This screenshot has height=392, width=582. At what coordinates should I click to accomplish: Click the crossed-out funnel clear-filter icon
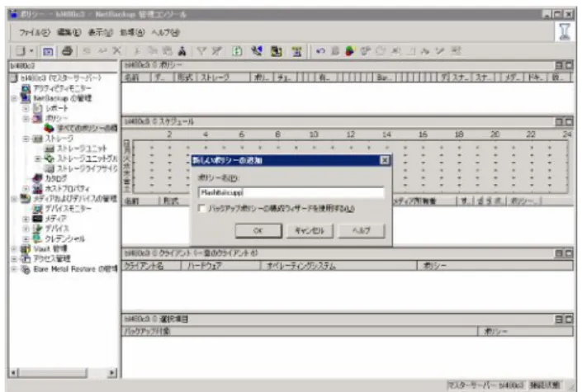[217, 51]
